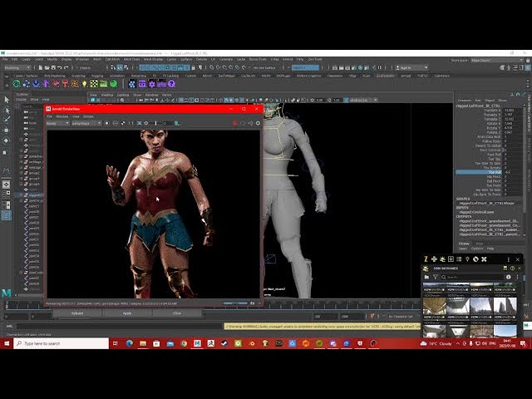The image size is (532, 399).
Task: Click the folder icon in HDRI Skydomes panel
Action: click(x=426, y=277)
